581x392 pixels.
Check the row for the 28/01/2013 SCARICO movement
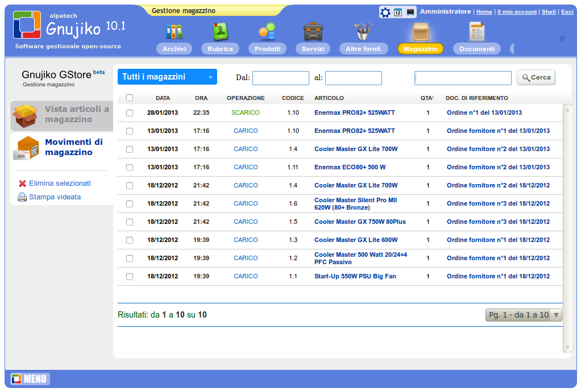[130, 112]
